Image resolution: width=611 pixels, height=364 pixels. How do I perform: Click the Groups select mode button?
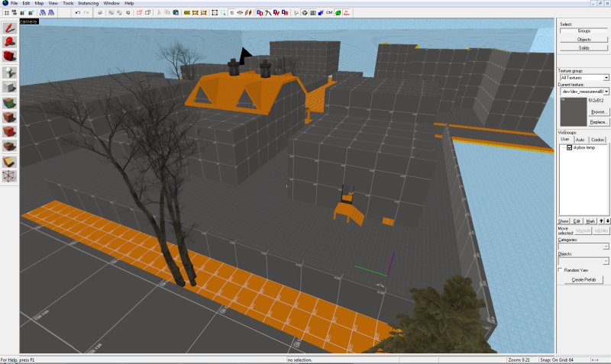pyautogui.click(x=584, y=31)
